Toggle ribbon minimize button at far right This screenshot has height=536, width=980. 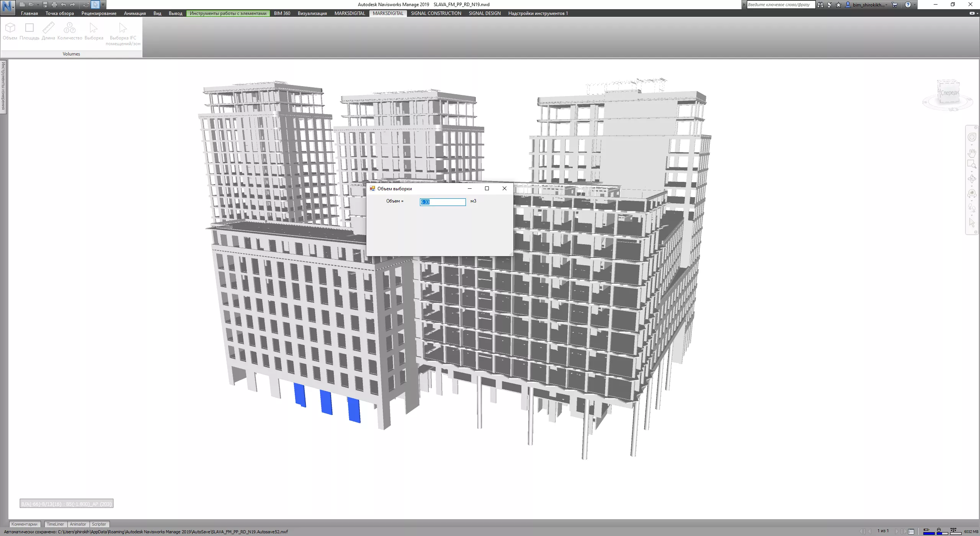(972, 13)
